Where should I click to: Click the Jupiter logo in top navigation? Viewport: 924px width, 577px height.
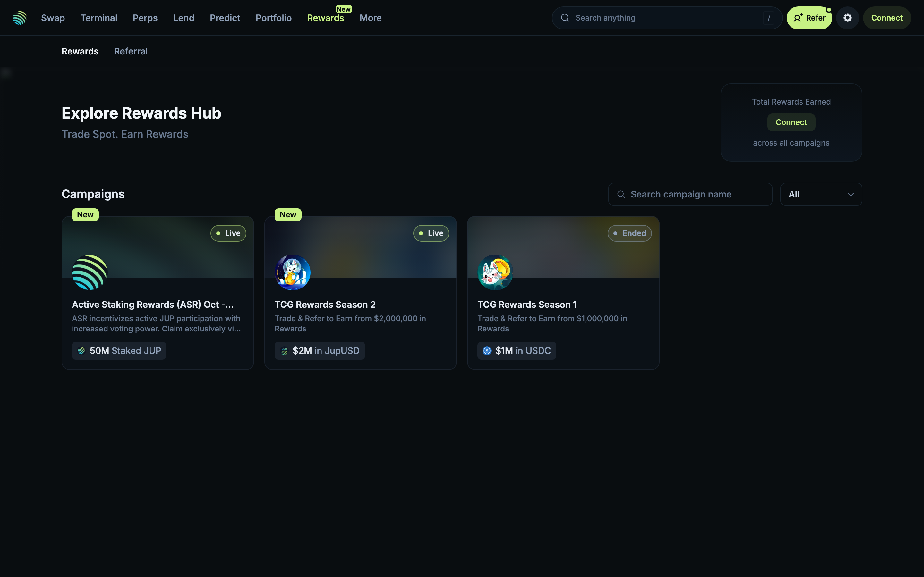[20, 18]
